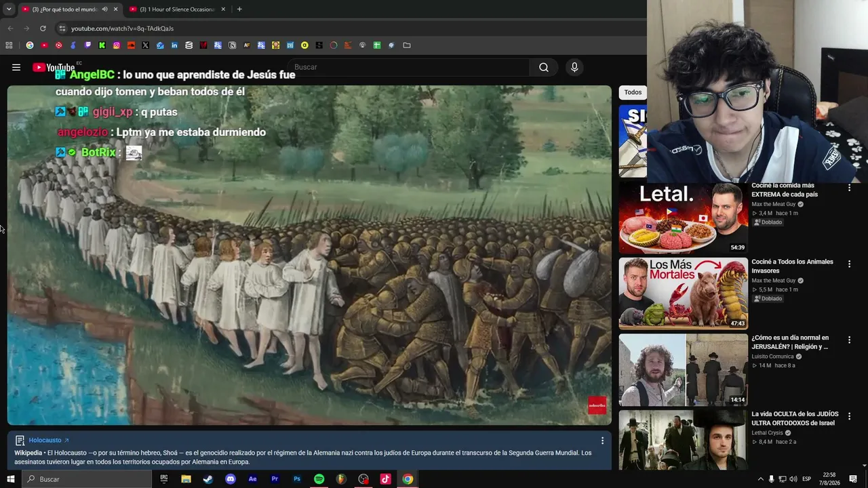The image size is (868, 488).
Task: Open the Google bookmark icon
Action: [30, 45]
